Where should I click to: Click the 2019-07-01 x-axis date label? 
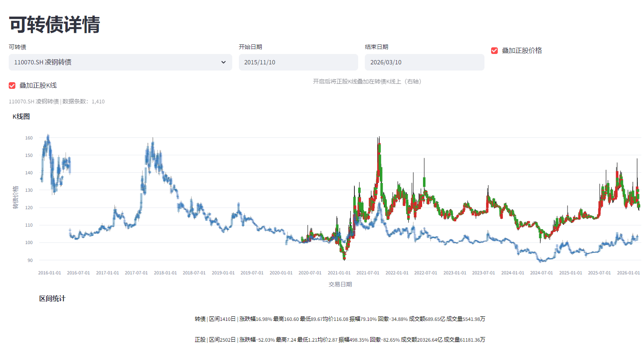coord(252,273)
